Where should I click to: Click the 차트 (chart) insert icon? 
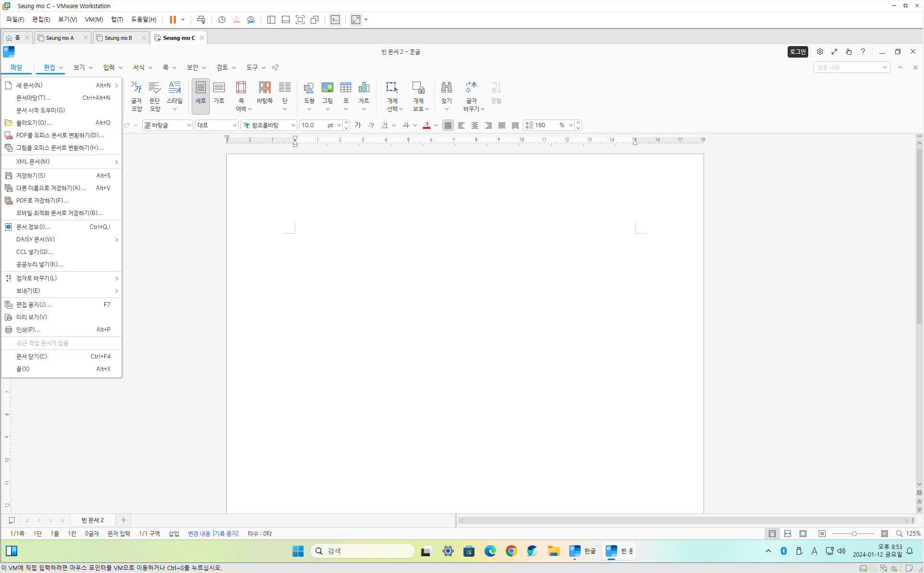364,88
